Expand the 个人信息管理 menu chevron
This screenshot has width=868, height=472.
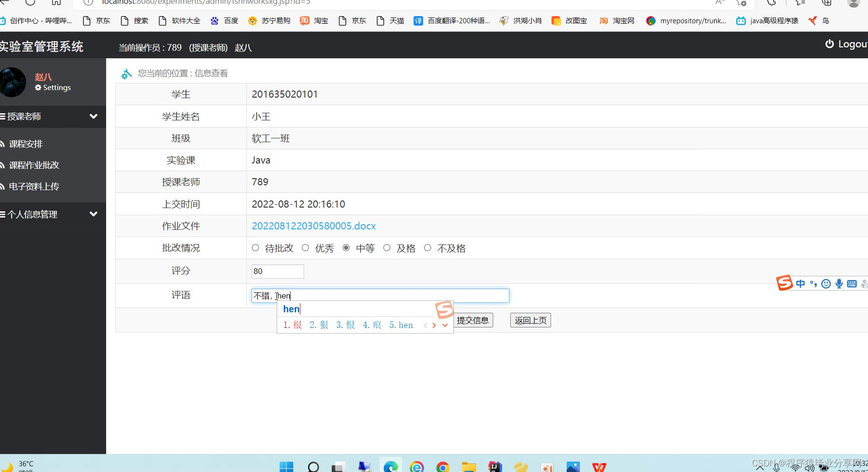coord(94,214)
